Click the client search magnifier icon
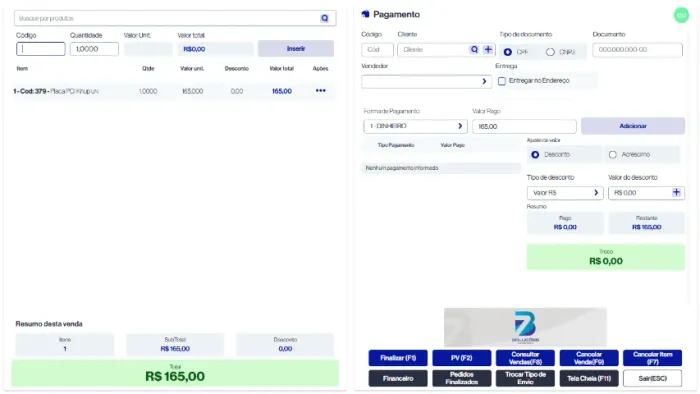The width and height of the screenshot is (700, 394). coord(474,50)
